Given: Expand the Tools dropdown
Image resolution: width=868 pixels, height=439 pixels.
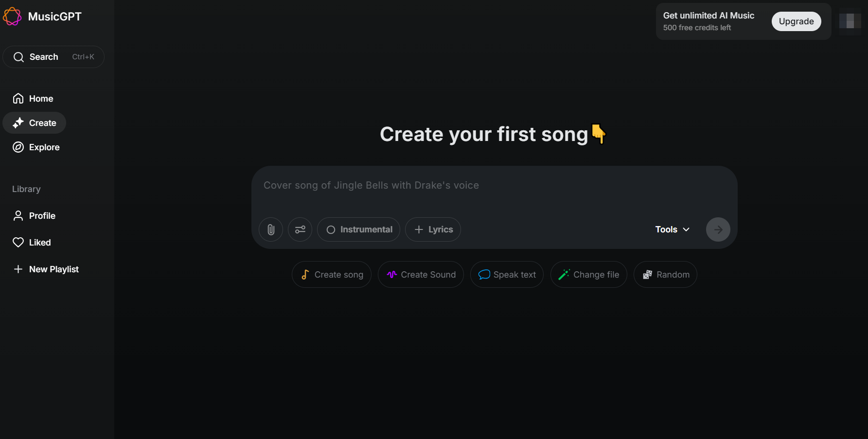Looking at the screenshot, I should [x=672, y=229].
